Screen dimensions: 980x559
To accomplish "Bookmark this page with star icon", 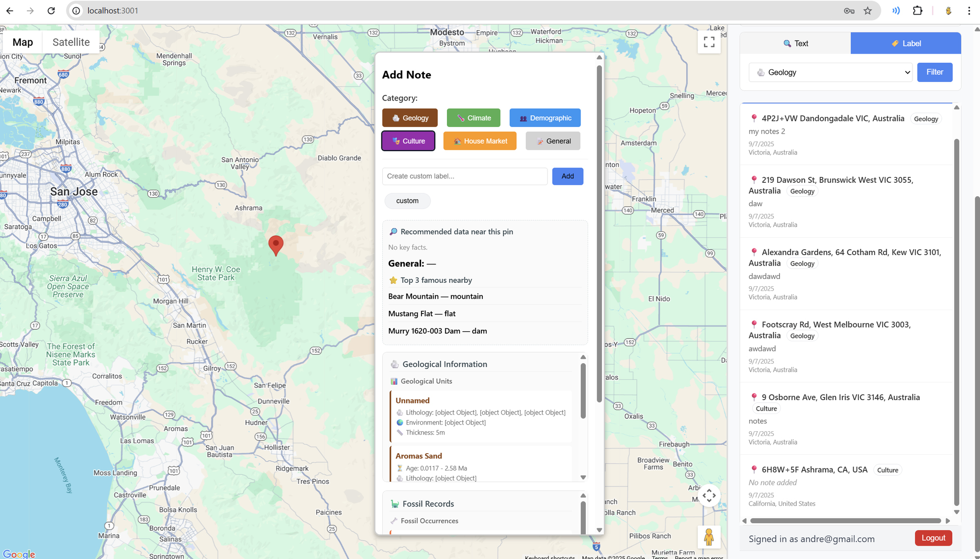I will pos(868,11).
